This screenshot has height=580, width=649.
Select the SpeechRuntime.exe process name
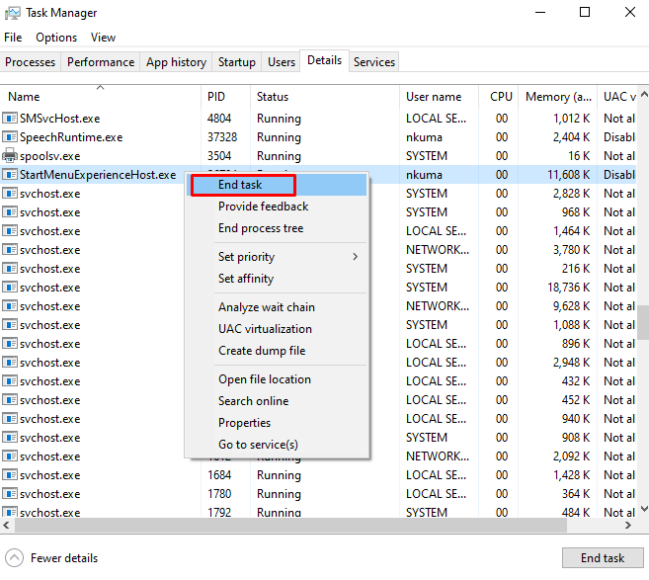coord(71,137)
